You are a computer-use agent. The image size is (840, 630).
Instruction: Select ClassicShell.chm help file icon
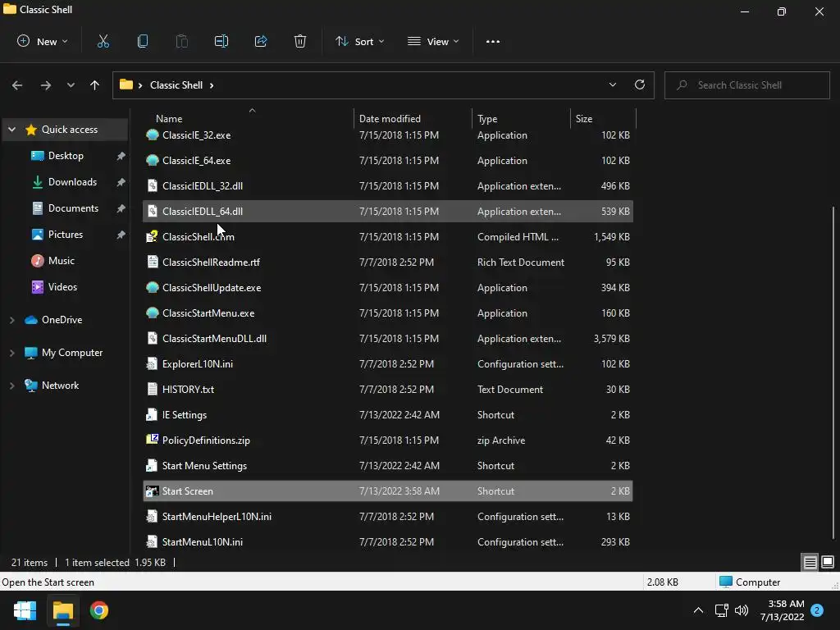pyautogui.click(x=152, y=237)
